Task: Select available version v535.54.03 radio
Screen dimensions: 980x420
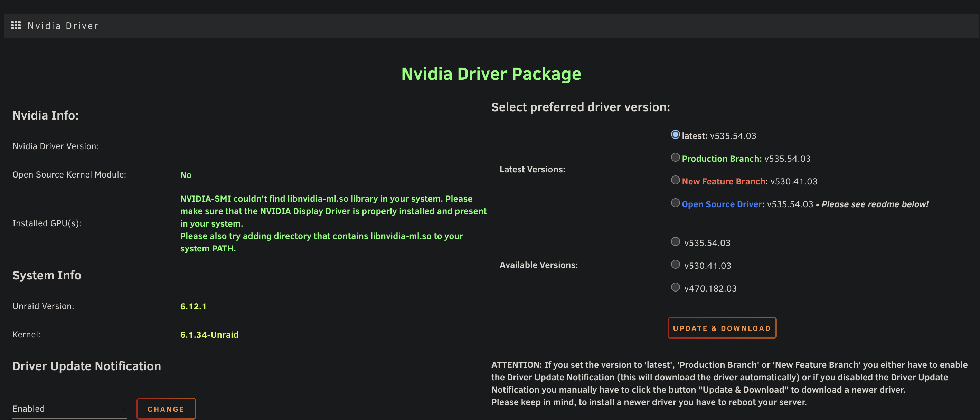Action: [675, 242]
